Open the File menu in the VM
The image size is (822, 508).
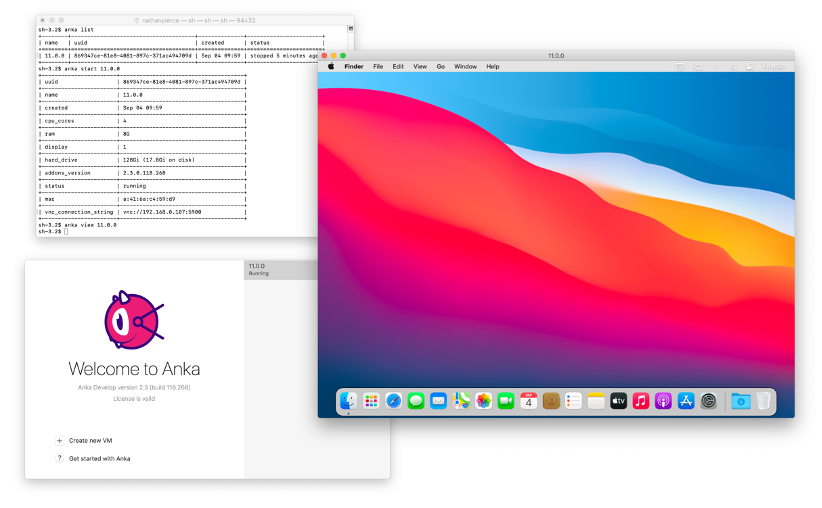pos(378,67)
